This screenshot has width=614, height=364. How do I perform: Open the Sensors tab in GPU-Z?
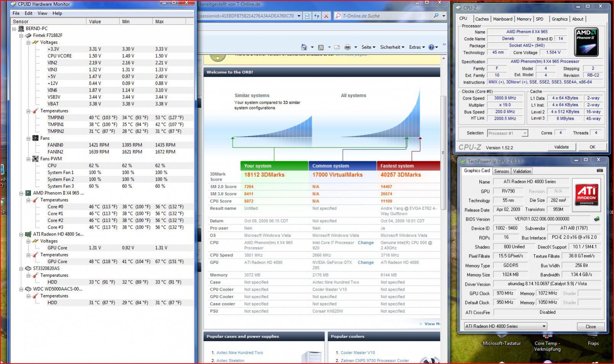click(x=501, y=172)
